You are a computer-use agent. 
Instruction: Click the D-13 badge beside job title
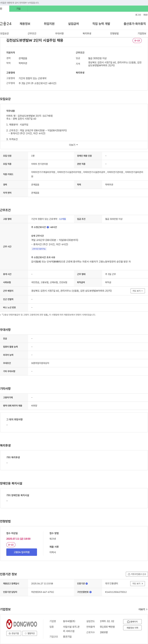tap(137, 41)
